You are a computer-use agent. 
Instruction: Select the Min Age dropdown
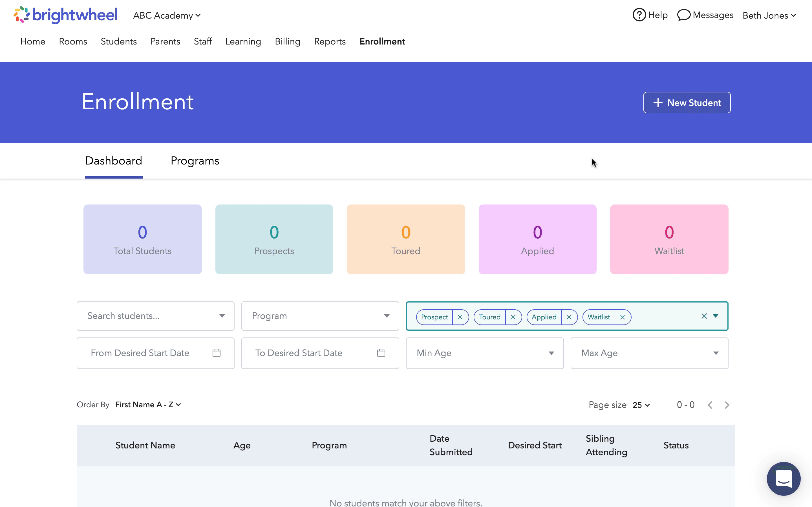(x=485, y=353)
